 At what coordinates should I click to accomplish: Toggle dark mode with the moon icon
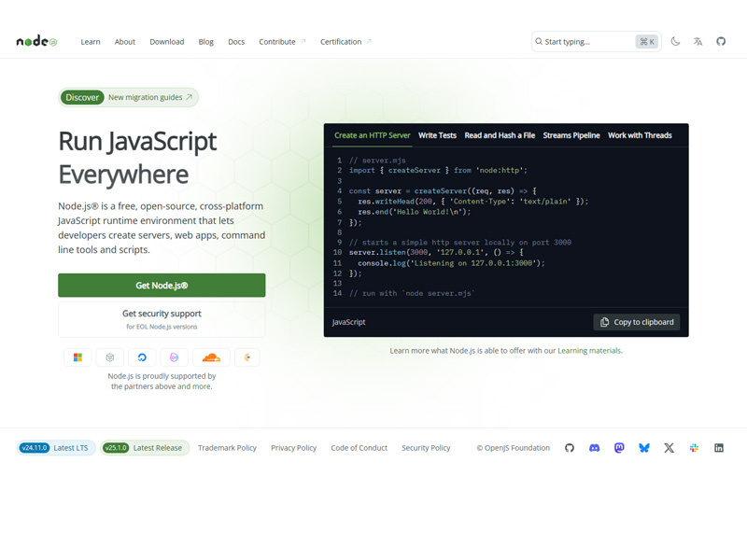tap(675, 41)
